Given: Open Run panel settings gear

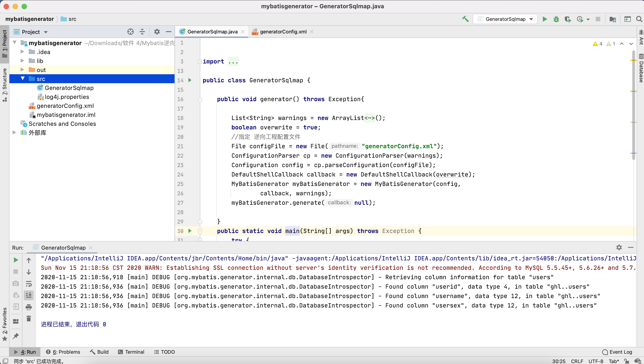Looking at the screenshot, I should pyautogui.click(x=619, y=248).
